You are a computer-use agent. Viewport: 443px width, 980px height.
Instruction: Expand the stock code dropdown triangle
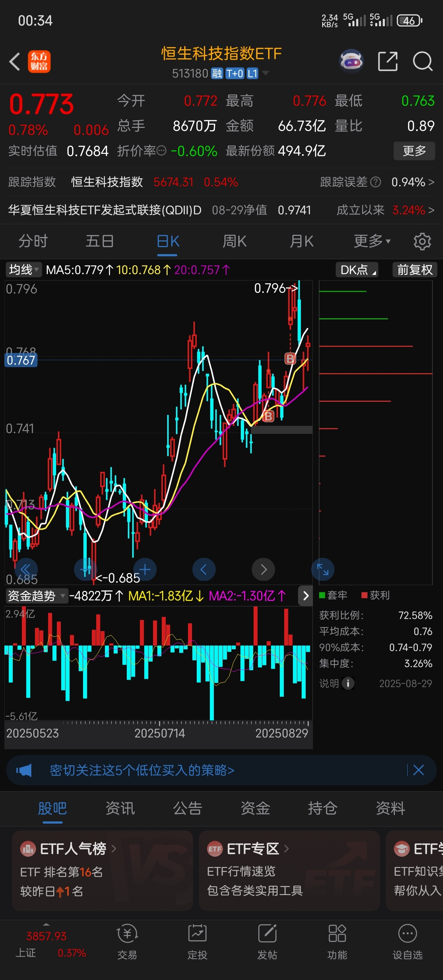[x=266, y=73]
